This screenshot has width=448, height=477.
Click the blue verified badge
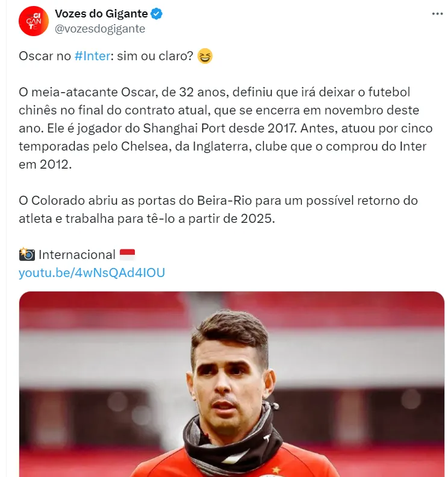coord(156,14)
